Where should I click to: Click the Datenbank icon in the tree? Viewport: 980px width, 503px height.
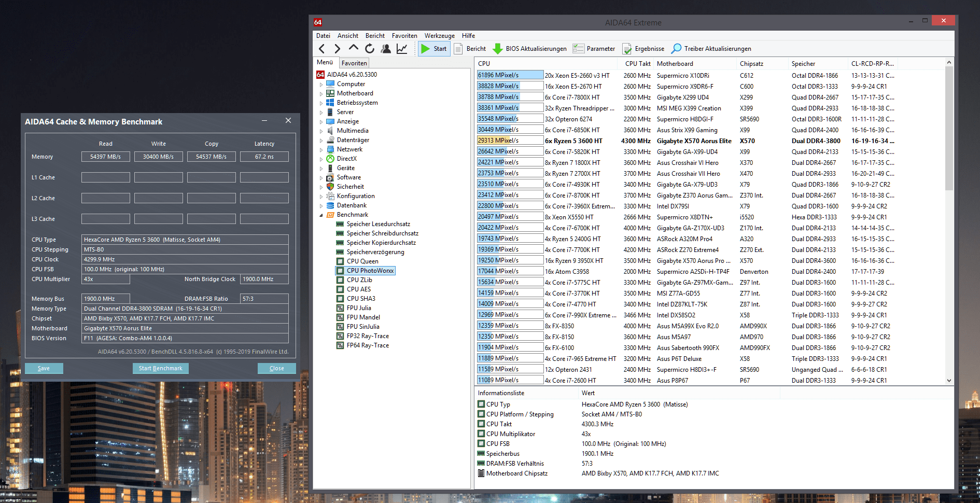point(330,205)
